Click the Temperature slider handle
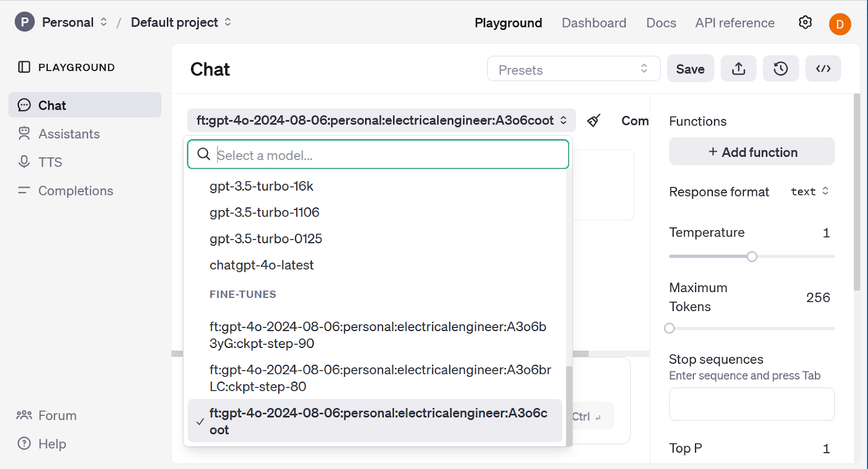The height and width of the screenshot is (469, 868). tap(752, 256)
